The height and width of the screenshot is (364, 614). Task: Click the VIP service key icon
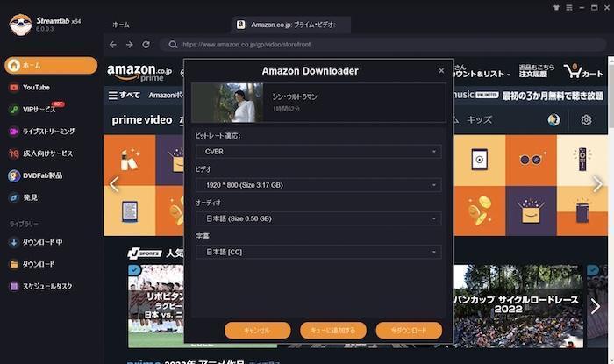pos(14,110)
